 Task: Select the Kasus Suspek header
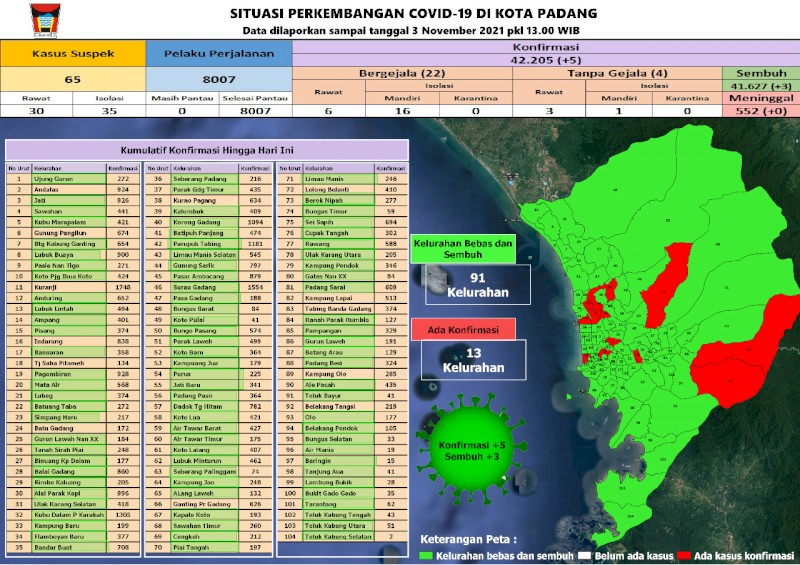coord(73,54)
